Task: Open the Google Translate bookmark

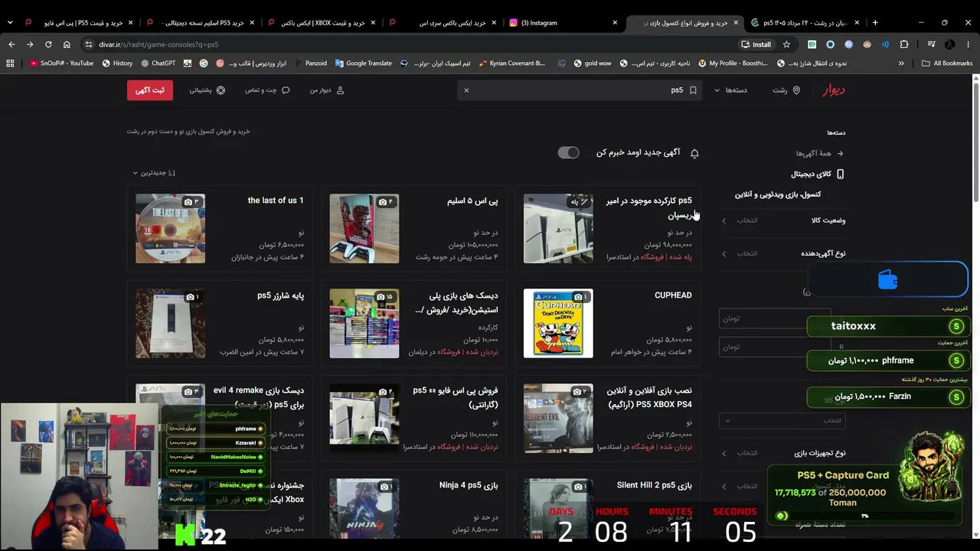Action: pyautogui.click(x=363, y=64)
